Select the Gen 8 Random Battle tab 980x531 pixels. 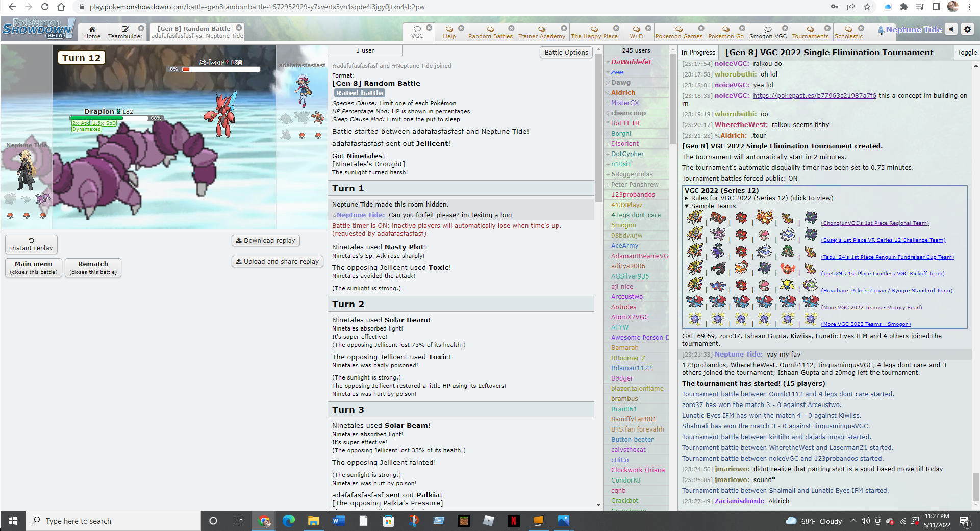[197, 32]
